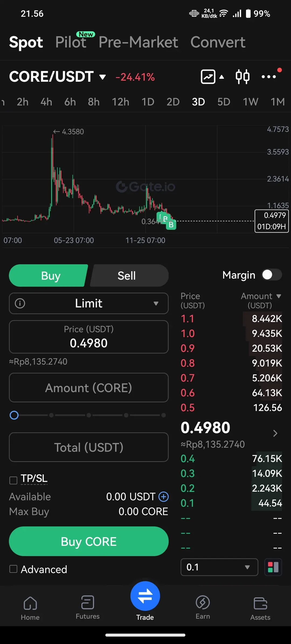Select the 1W chart interval
The width and height of the screenshot is (291, 644).
coord(250,102)
